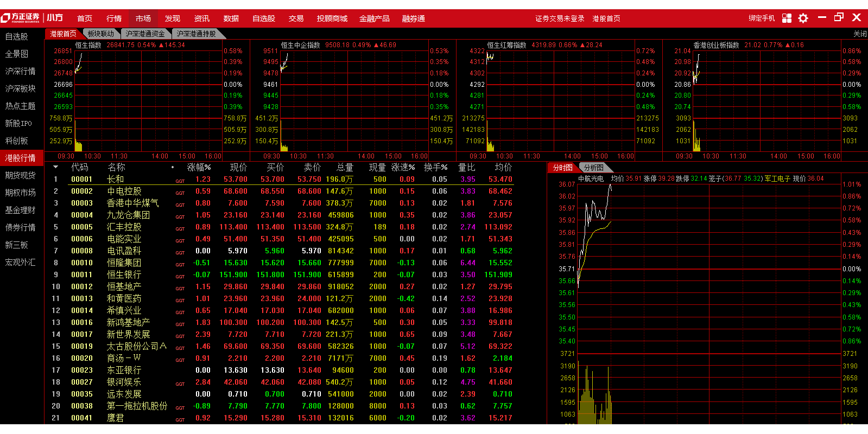Sort by 总量 column header
The image size is (868, 434).
pyautogui.click(x=345, y=168)
